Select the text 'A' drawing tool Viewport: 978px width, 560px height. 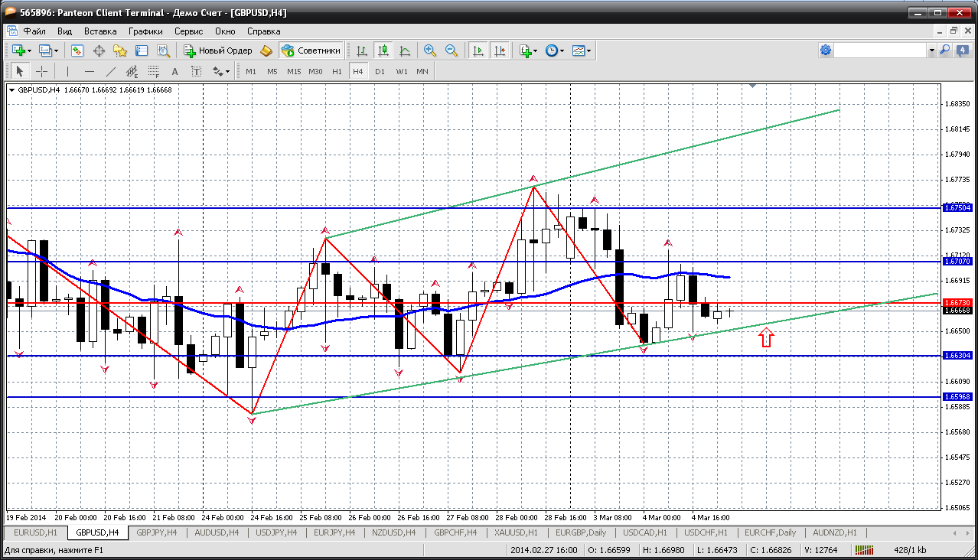click(x=174, y=71)
